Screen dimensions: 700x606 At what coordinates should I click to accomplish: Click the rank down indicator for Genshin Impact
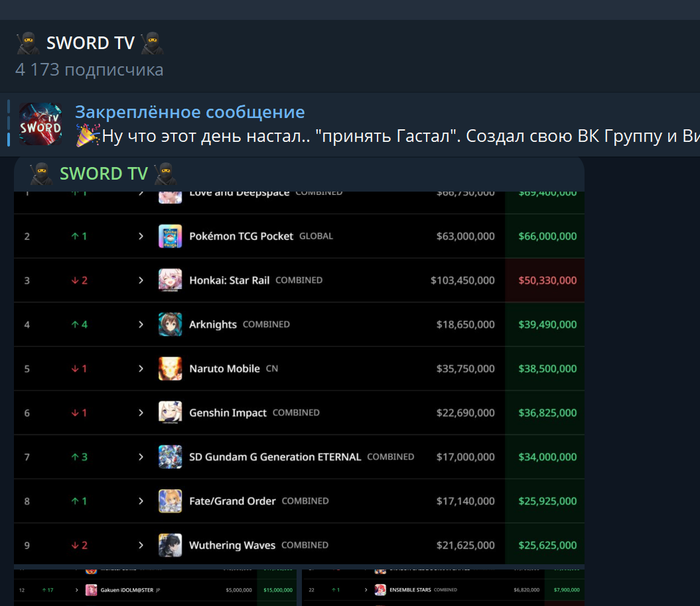point(79,413)
